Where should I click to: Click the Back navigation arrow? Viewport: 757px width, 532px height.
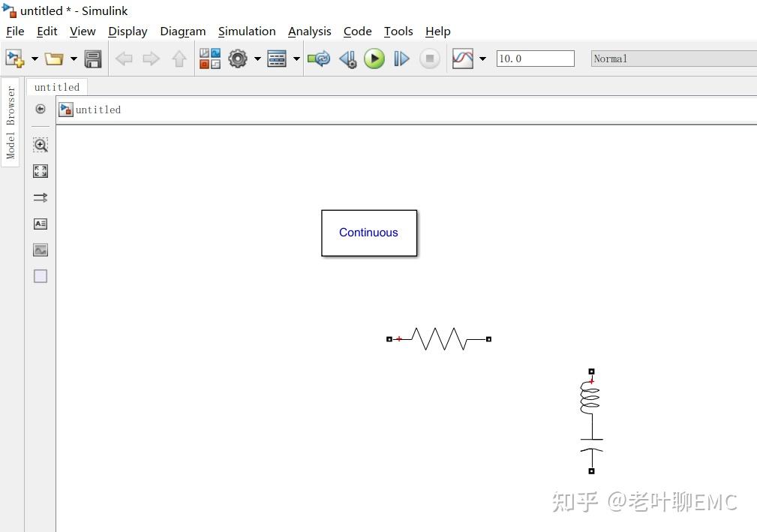124,59
